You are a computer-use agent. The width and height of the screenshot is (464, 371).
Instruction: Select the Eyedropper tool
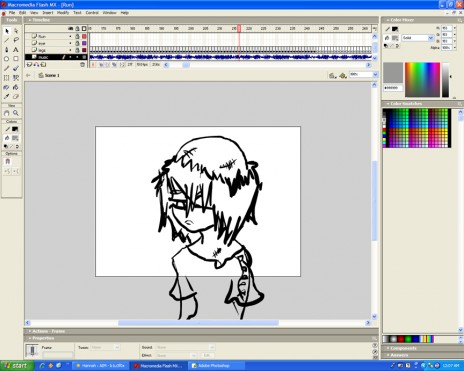(6, 96)
